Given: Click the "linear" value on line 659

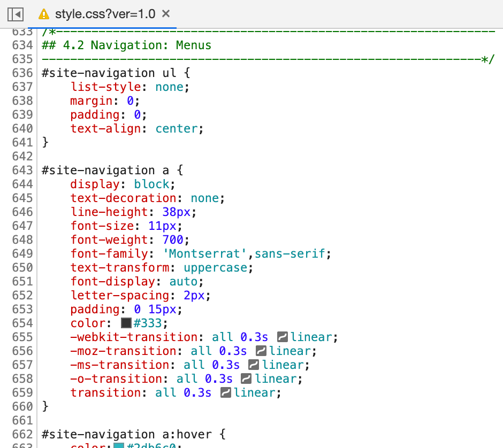Looking at the screenshot, I should (x=255, y=392).
